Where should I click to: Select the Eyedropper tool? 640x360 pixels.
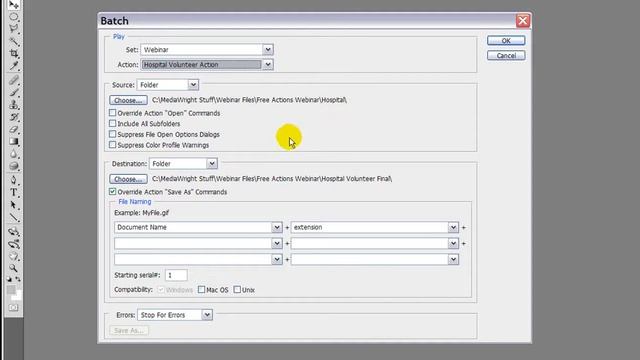[14, 66]
